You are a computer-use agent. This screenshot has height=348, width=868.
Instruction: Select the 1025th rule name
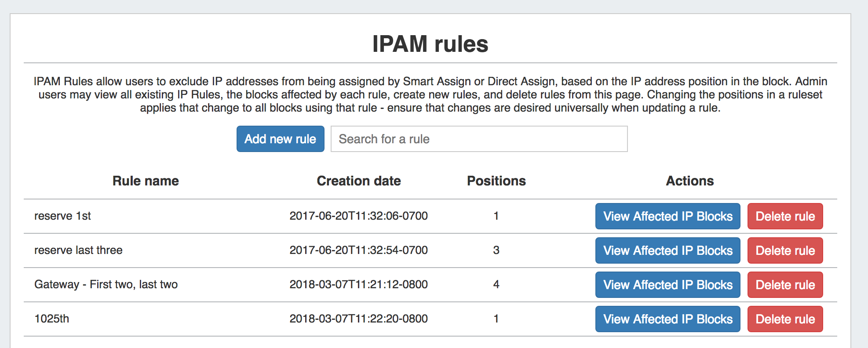[x=52, y=319]
